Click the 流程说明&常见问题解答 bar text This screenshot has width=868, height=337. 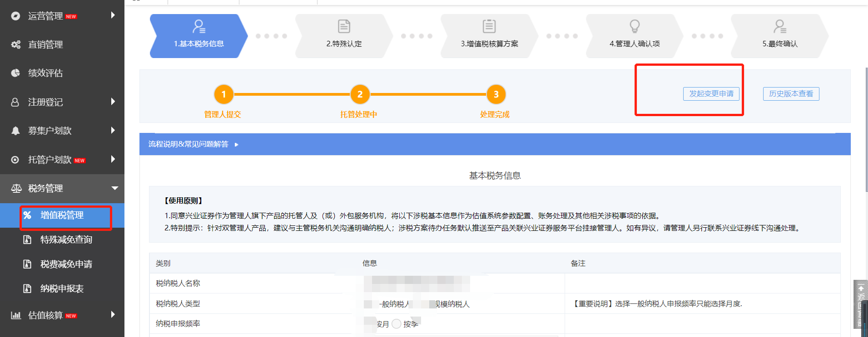tap(188, 144)
